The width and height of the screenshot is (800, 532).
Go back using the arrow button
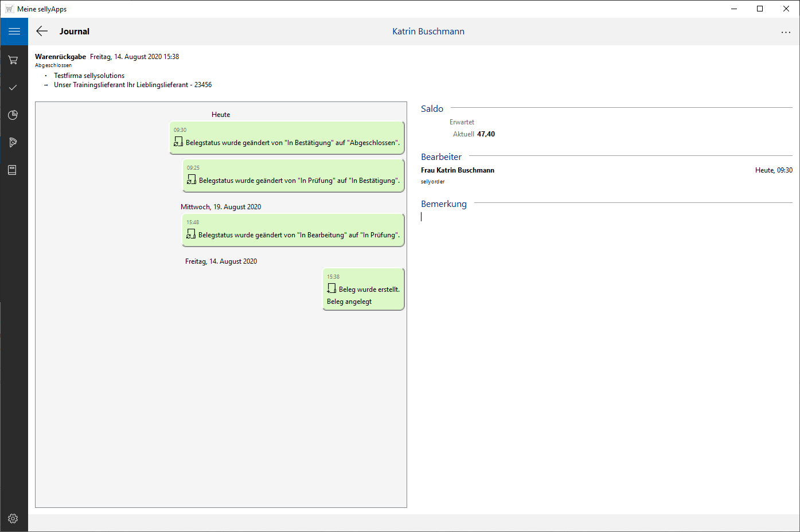pos(42,32)
